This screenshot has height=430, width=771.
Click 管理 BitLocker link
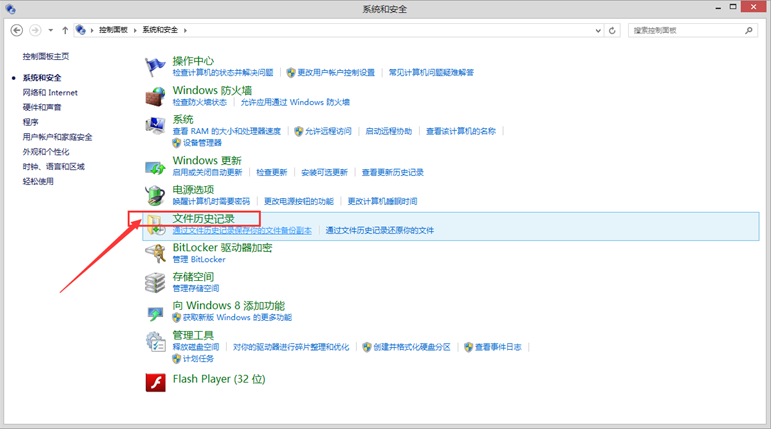pos(199,259)
